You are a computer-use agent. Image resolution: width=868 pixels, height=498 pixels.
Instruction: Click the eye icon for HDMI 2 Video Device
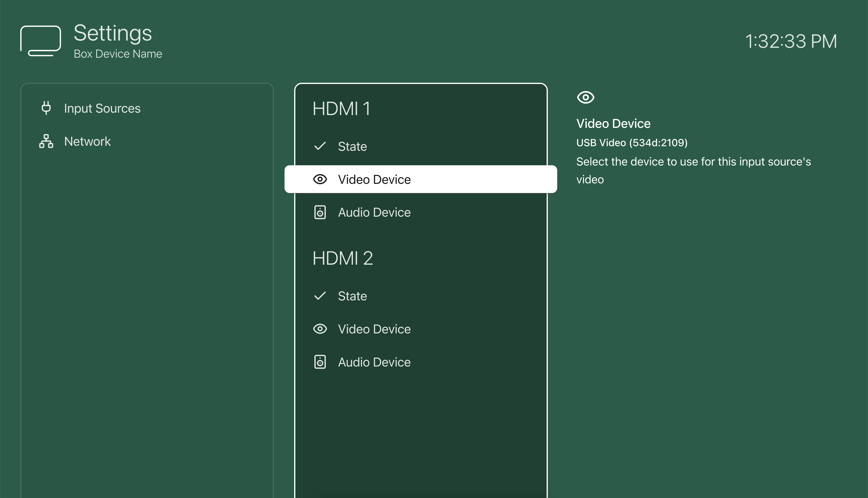(320, 329)
